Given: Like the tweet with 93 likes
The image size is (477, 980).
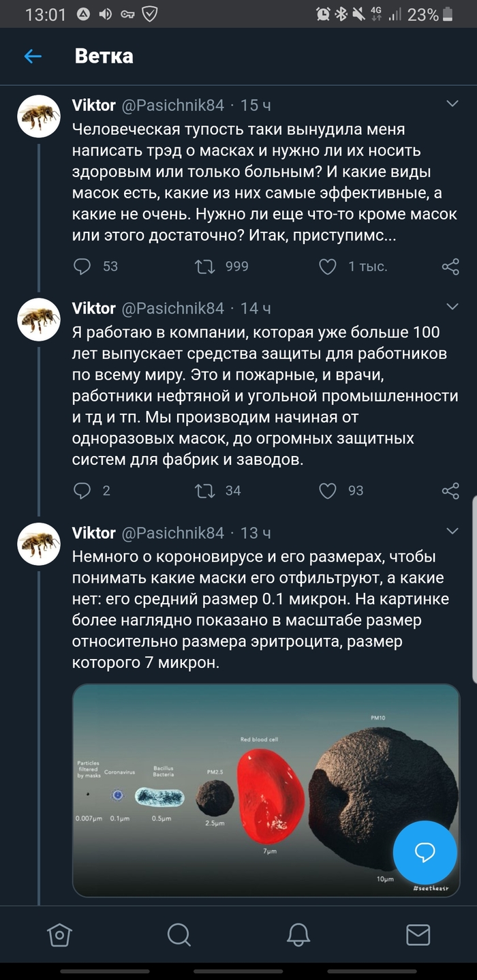Looking at the screenshot, I should 328,491.
